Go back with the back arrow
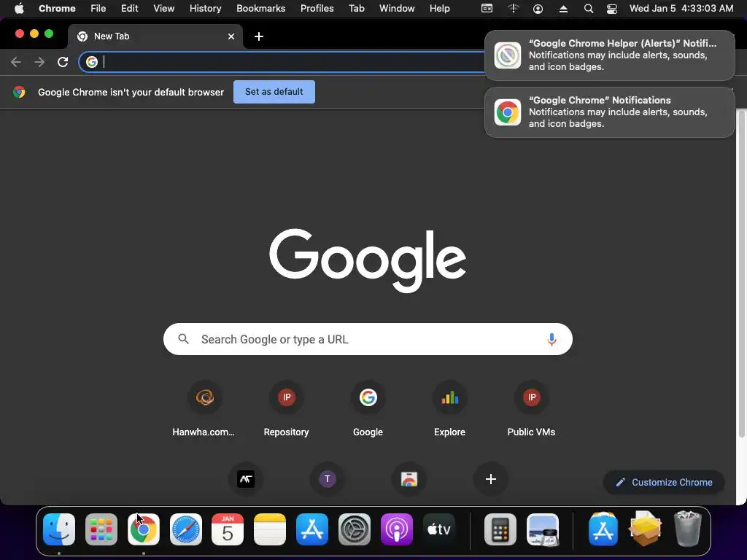The height and width of the screenshot is (560, 747). click(x=16, y=62)
